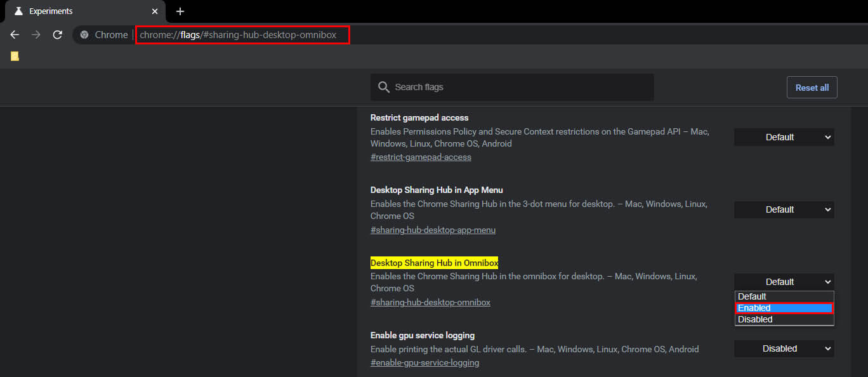Click the 3-dot menu sharing hub description

click(x=539, y=210)
